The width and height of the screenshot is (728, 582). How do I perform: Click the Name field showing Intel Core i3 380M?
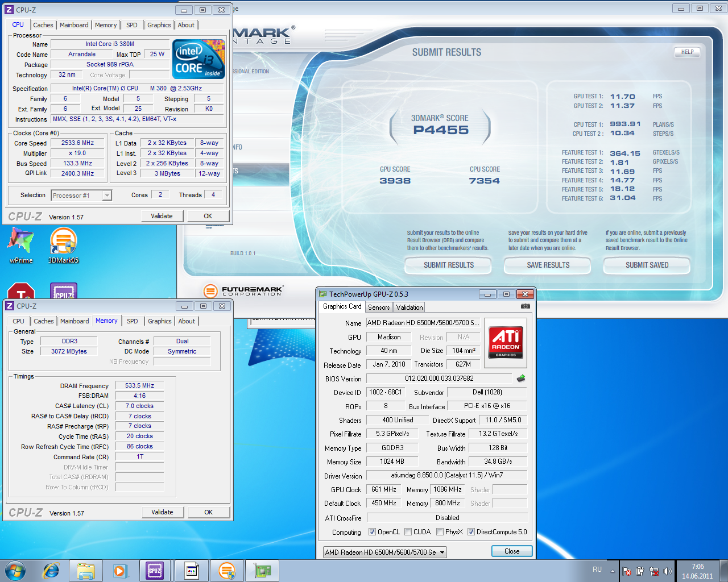click(110, 44)
